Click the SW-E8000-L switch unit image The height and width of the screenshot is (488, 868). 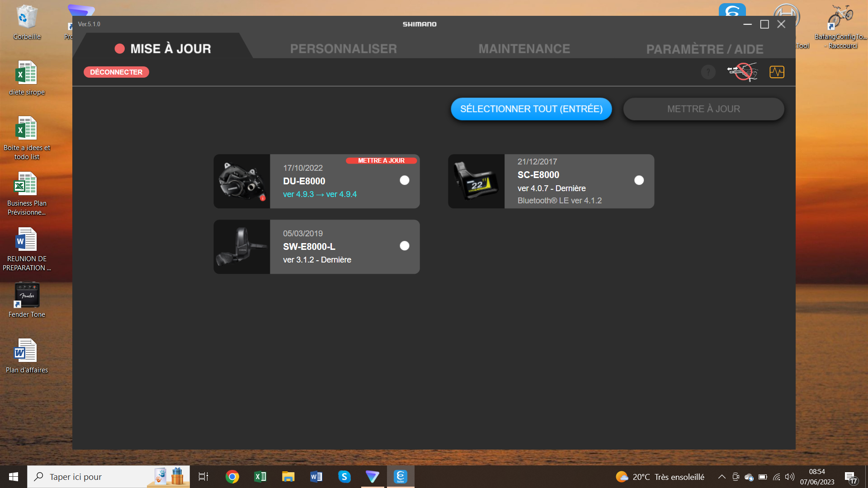[242, 247]
